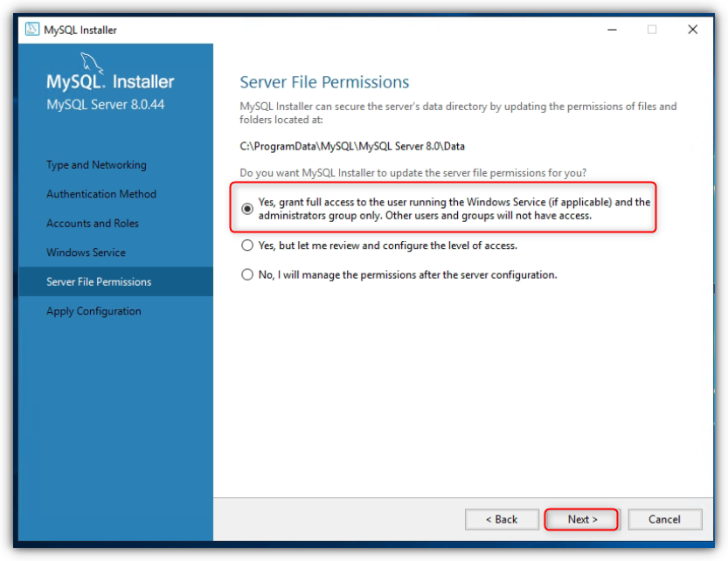Click the 'MySQL Server 8.0.44' version label
The width and height of the screenshot is (728, 561).
coord(106,105)
